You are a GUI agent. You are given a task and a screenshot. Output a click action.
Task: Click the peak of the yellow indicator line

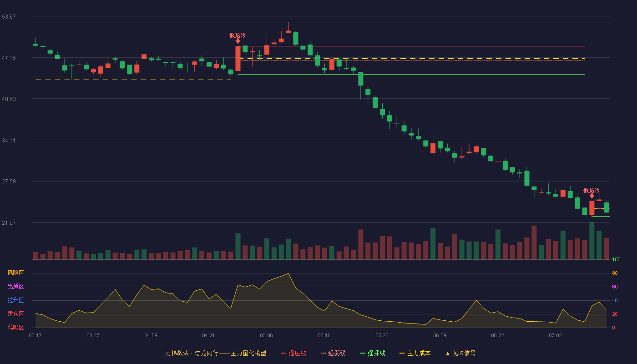click(288, 273)
